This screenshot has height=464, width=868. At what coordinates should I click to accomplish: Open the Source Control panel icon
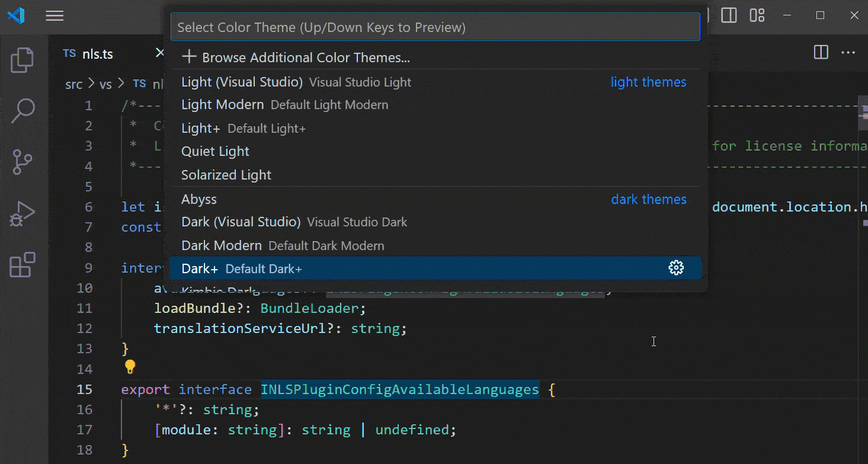point(22,162)
